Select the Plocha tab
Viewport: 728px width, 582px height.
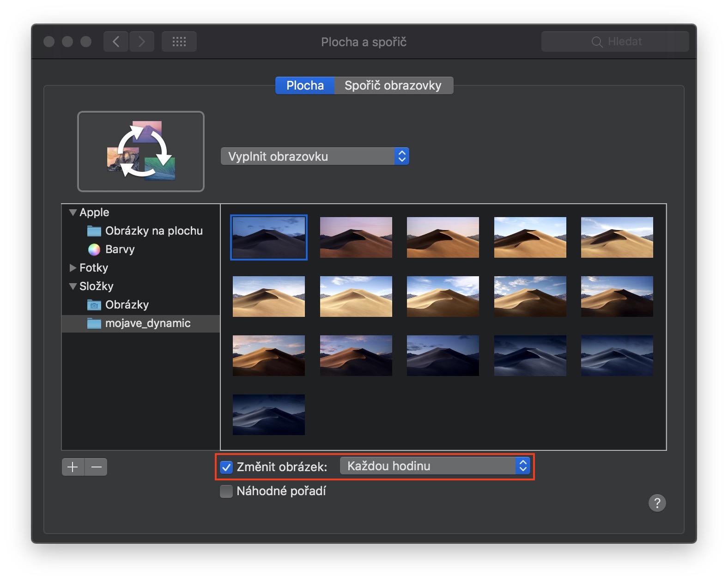point(305,85)
